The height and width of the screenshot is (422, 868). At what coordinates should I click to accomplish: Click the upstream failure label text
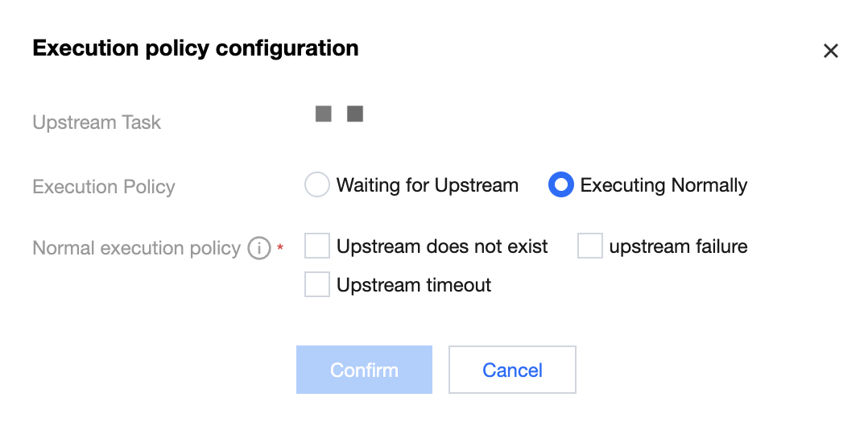tap(678, 246)
